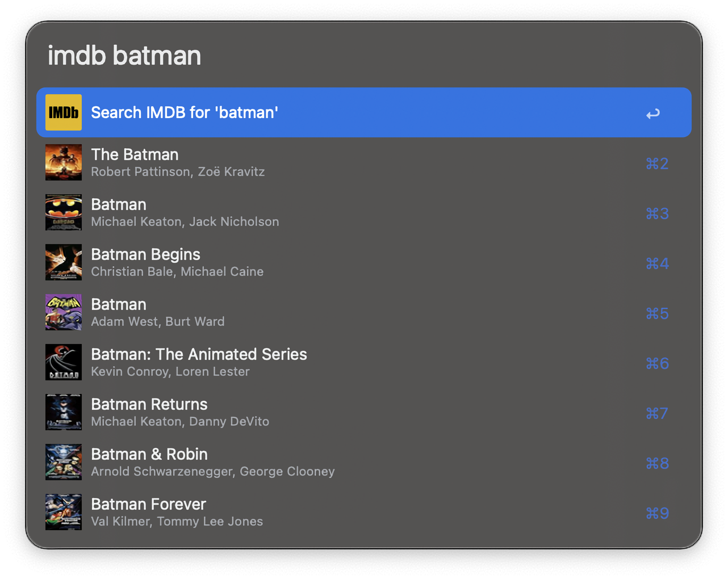The width and height of the screenshot is (728, 579).
Task: Click the Batman: The Animated Series poster
Action: coord(63,362)
